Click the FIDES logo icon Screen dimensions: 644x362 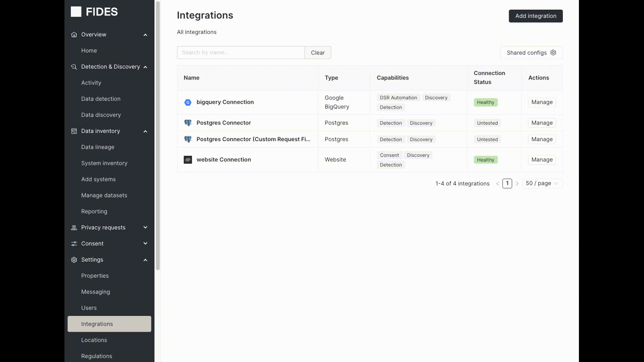coord(76,12)
